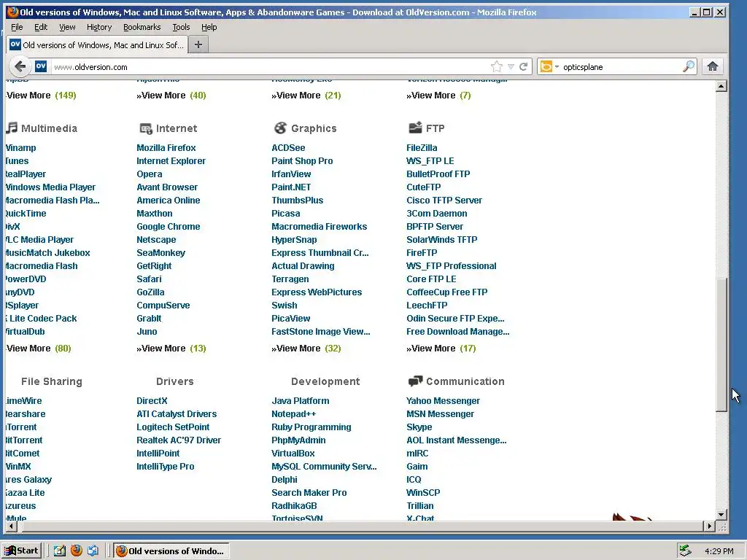Click the Multimedia music note icon
Screen dimensions: 747x560
point(12,128)
